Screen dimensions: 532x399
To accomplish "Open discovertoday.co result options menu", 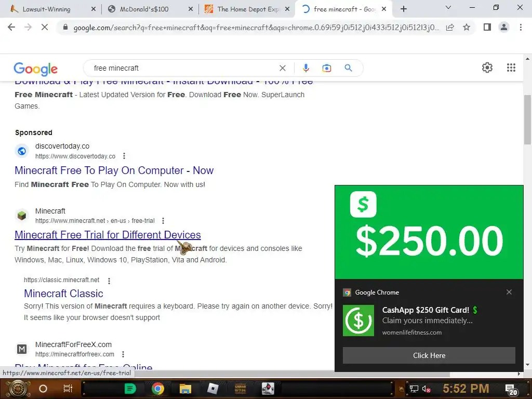I will (124, 156).
